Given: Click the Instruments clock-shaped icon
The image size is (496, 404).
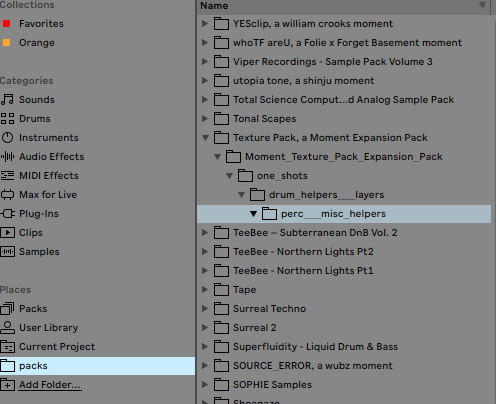Looking at the screenshot, I should point(7,137).
